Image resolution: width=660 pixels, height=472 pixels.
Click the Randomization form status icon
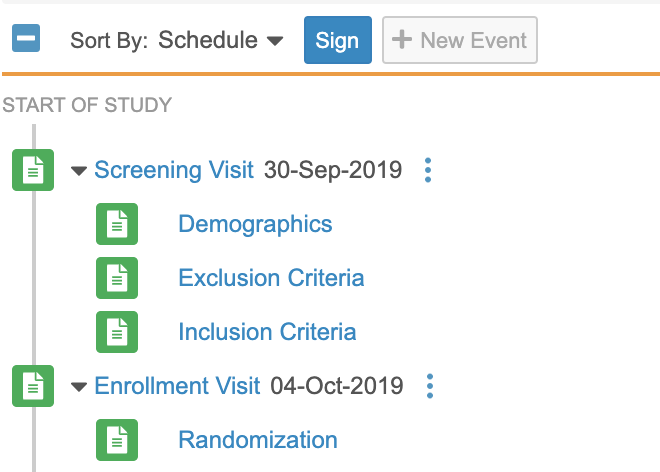pos(117,440)
